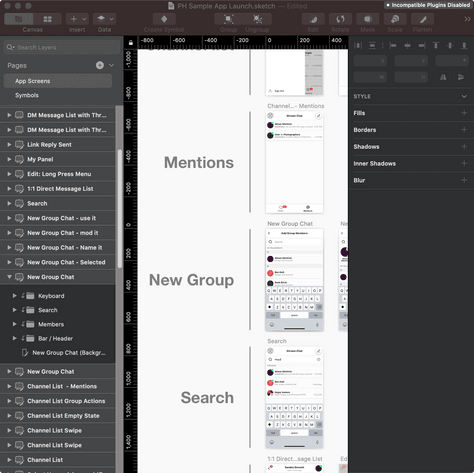Viewport: 474px width, 473px height.
Task: Select the Mentions artboard thumbnail on canvas
Action: pyautogui.click(x=294, y=162)
